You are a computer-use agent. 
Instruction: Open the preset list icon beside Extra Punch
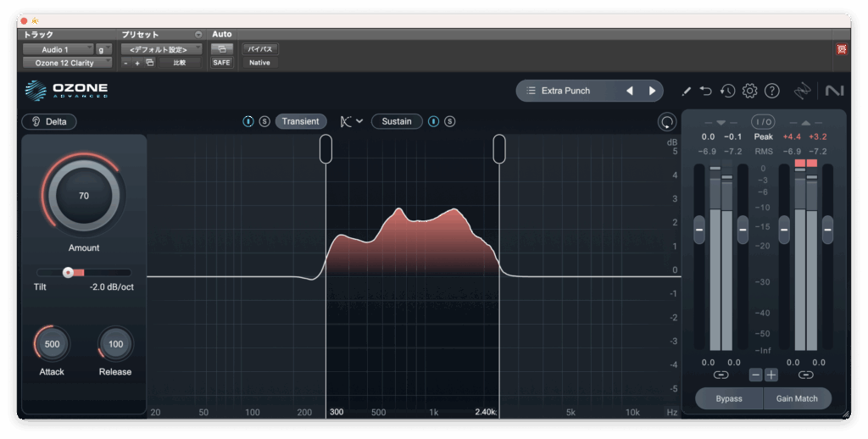[x=531, y=91]
